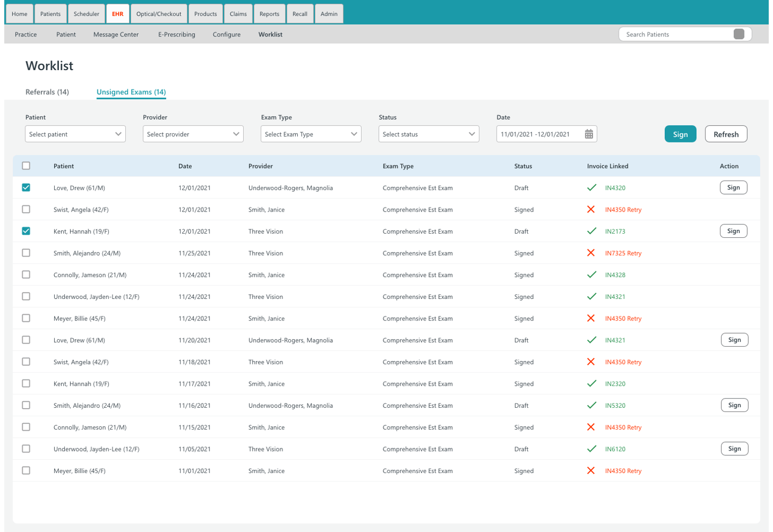Screen dimensions: 773x532
Task: Uncheck the checkbox for Love, Drew 12/01/2021
Action: click(x=26, y=188)
